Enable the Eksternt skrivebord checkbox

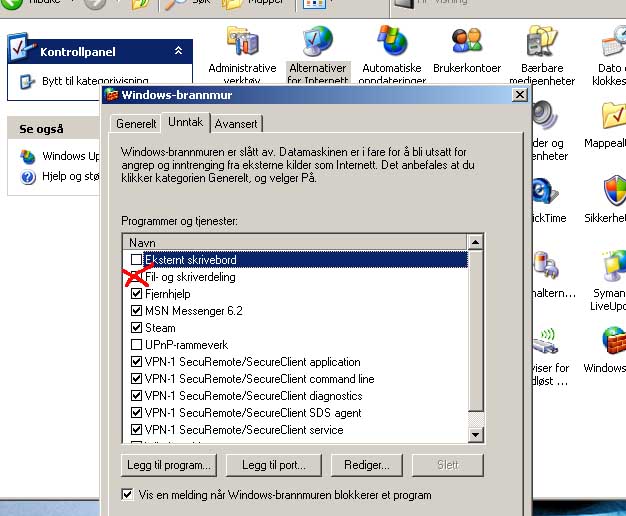click(x=136, y=260)
